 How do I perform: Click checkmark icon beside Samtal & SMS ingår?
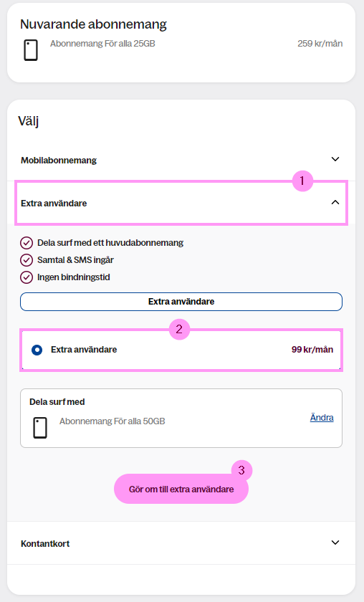pyautogui.click(x=26, y=260)
